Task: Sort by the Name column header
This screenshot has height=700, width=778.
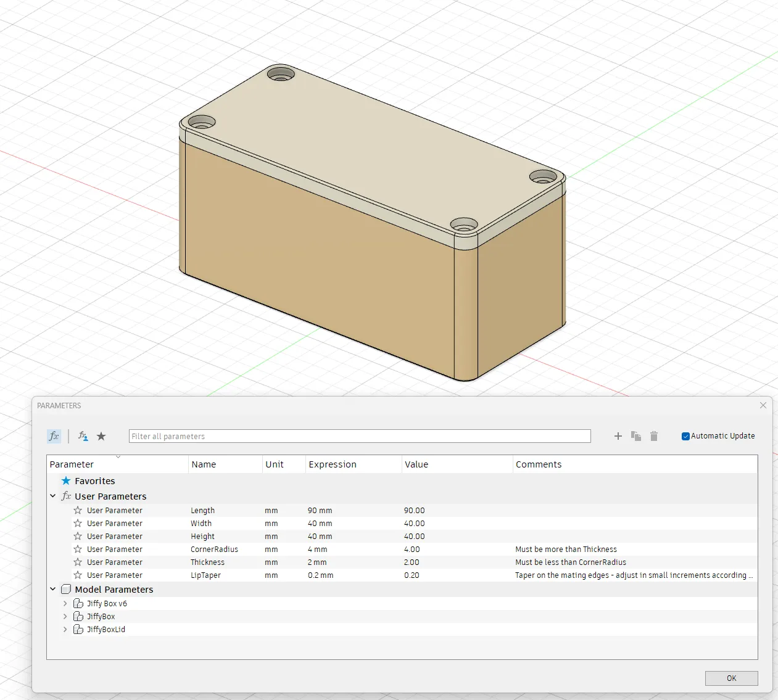Action: 204,464
